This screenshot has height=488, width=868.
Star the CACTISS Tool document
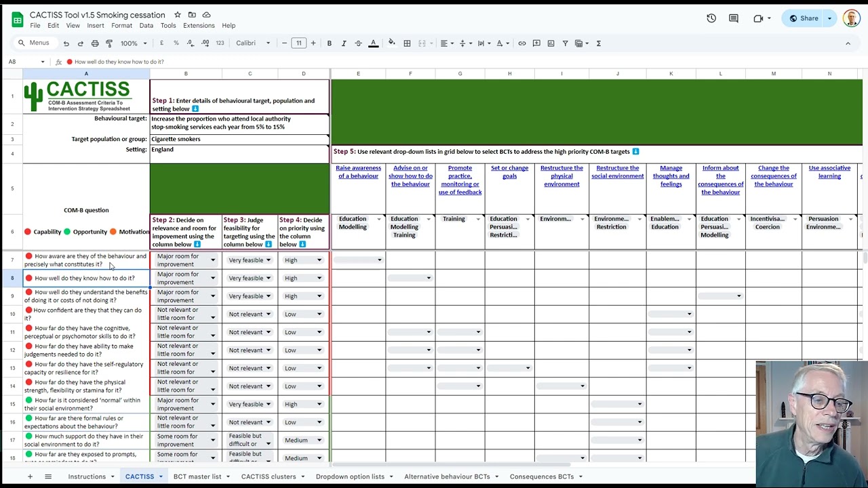pos(178,15)
